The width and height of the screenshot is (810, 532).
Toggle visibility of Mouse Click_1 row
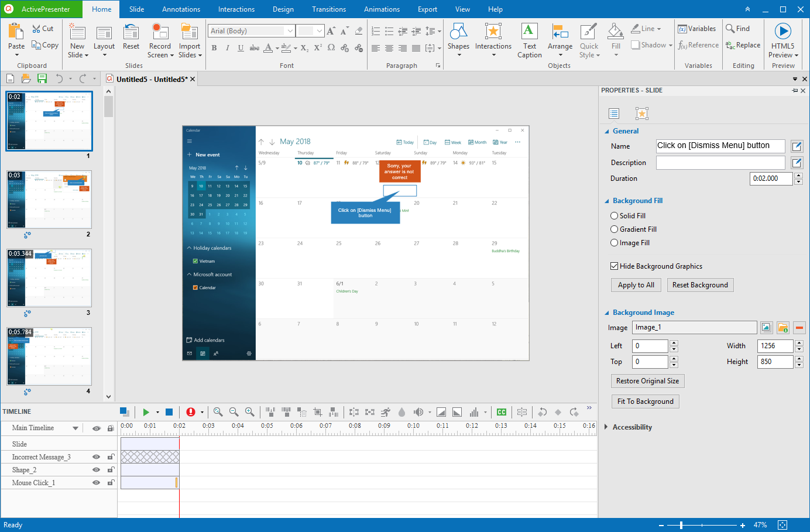pyautogui.click(x=96, y=483)
